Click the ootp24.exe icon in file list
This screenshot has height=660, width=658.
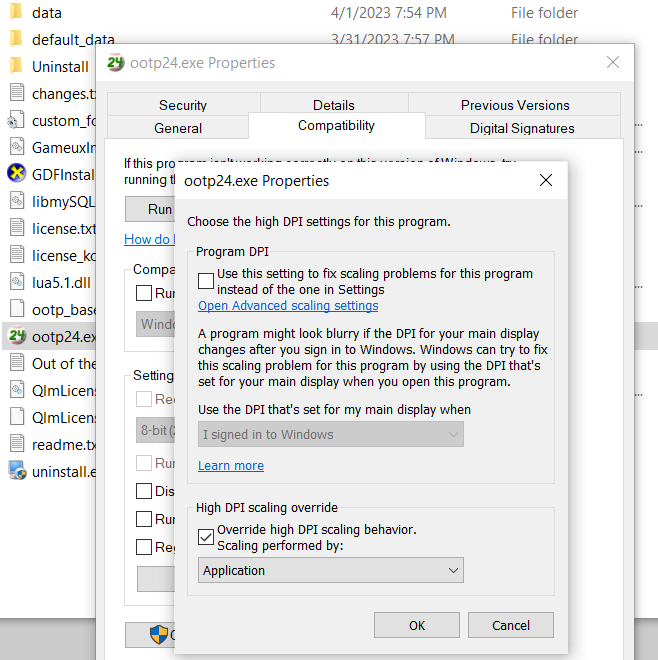(x=17, y=335)
